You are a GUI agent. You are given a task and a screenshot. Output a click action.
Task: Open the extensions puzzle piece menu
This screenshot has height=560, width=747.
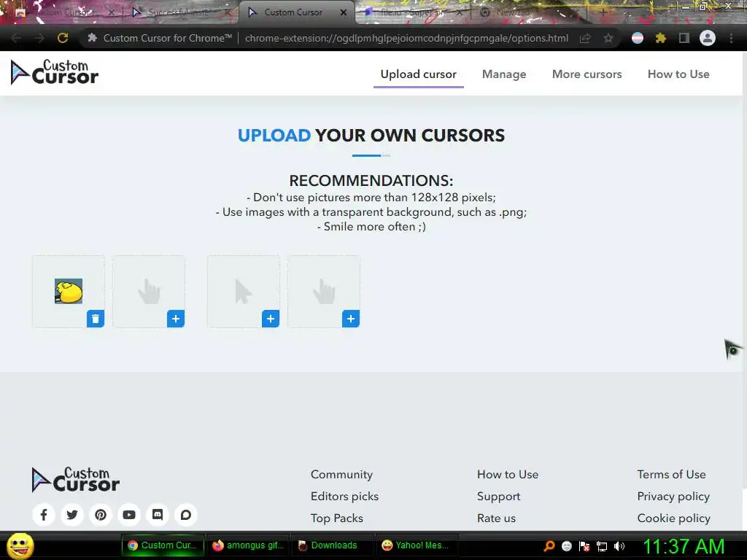[x=660, y=38]
